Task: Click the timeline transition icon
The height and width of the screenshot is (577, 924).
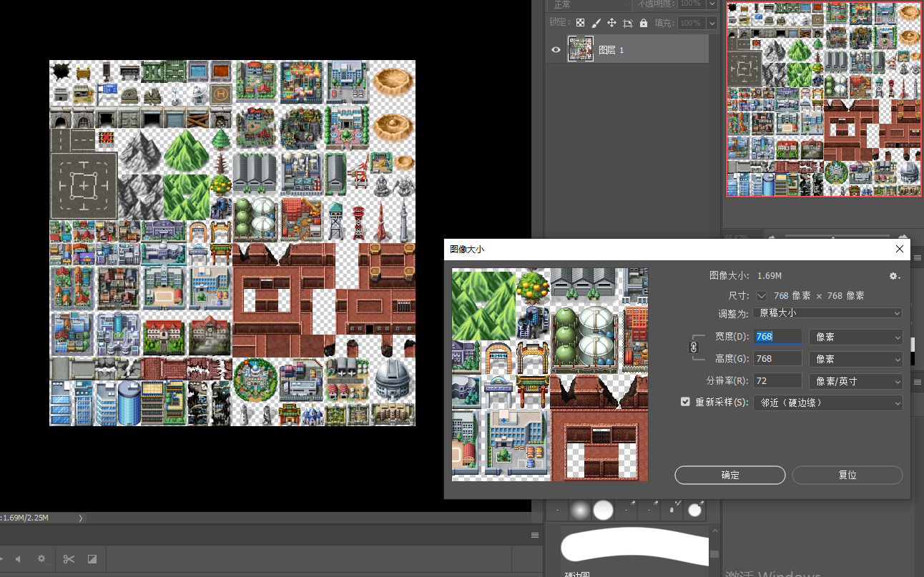Action: (92, 558)
